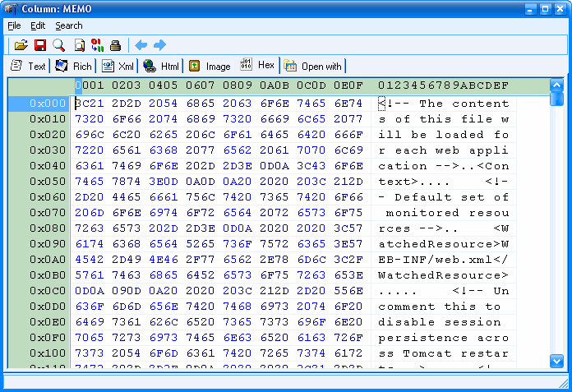Click the scrollbar down arrow
Screen dimensions: 572x392
[x=556, y=361]
